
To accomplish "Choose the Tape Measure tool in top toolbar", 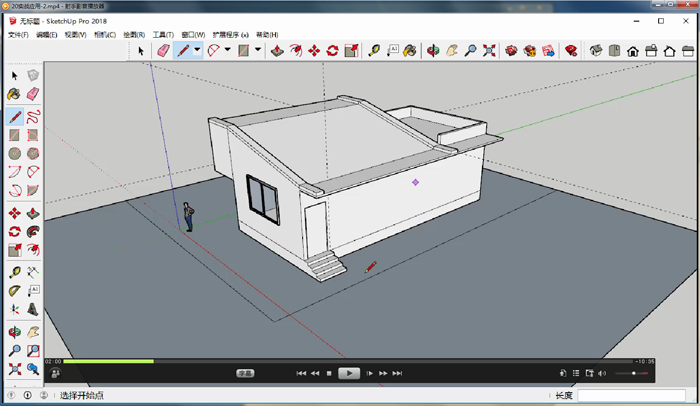I will (x=374, y=50).
